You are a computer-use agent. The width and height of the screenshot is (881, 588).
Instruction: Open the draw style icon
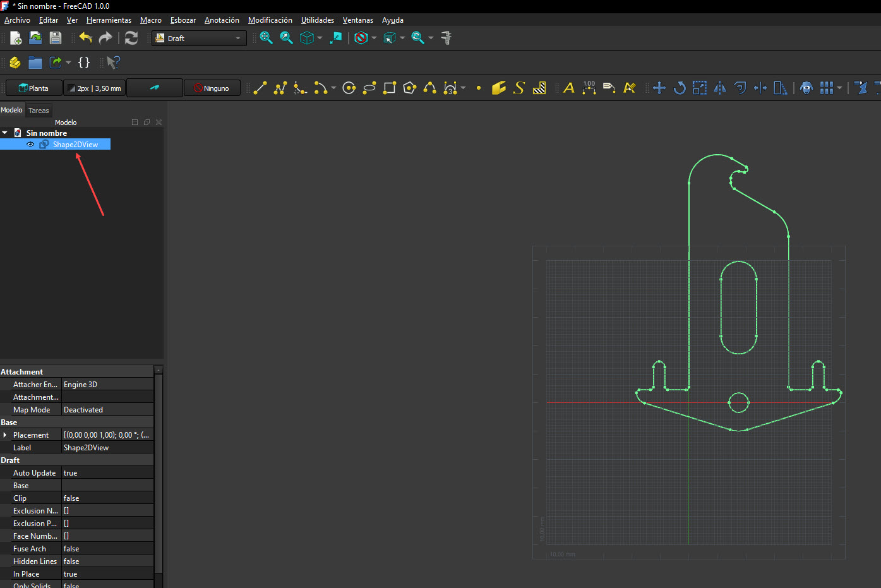pos(361,38)
